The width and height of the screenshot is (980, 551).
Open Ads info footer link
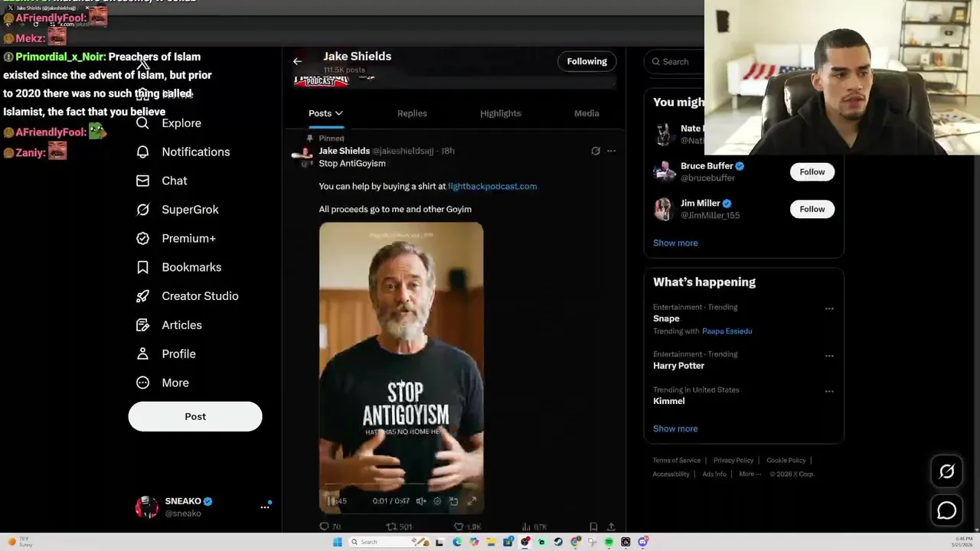pyautogui.click(x=714, y=474)
